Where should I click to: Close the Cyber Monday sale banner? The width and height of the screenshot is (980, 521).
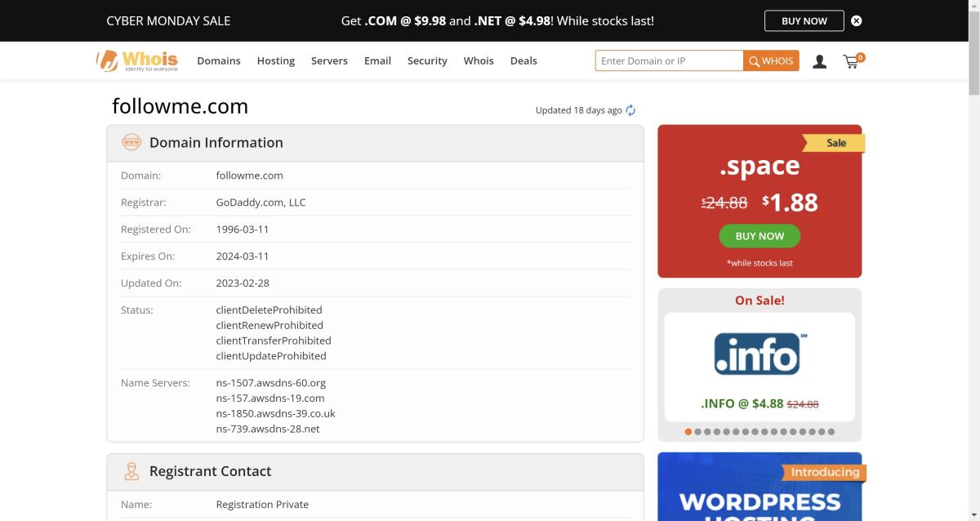[856, 20]
